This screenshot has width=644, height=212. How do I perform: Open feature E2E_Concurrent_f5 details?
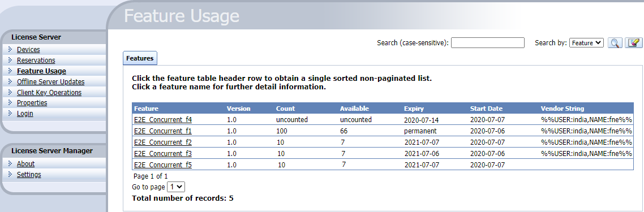[163, 165]
